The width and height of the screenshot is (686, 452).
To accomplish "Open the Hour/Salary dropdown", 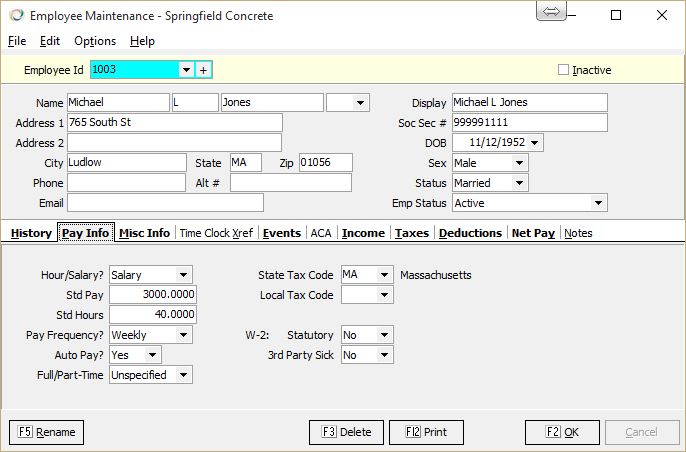I will [x=183, y=275].
